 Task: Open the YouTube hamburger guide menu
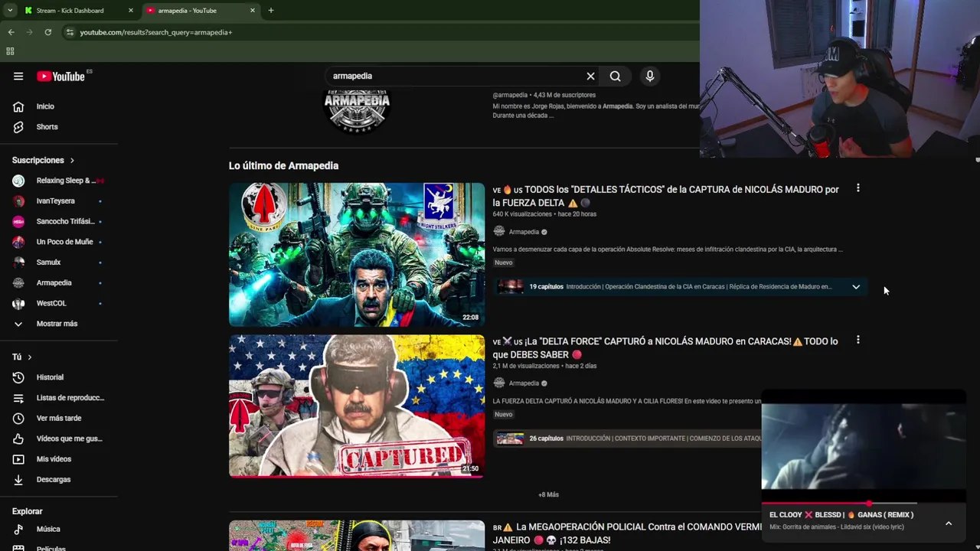[18, 76]
